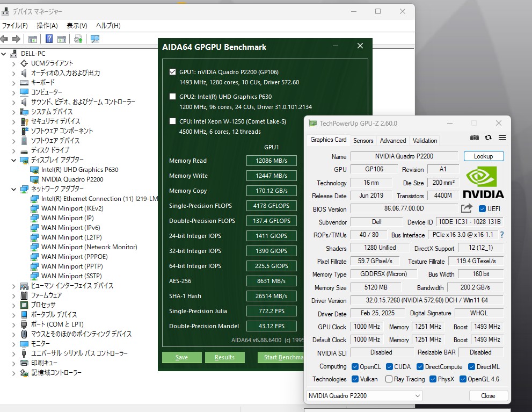Toggle the Vulkan checkbox
This screenshot has height=412, width=532.
(x=355, y=379)
